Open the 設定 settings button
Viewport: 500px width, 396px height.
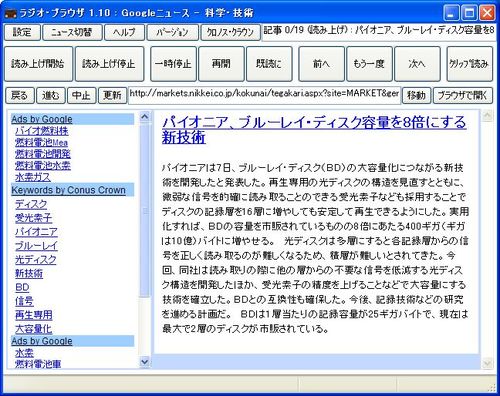[22, 32]
